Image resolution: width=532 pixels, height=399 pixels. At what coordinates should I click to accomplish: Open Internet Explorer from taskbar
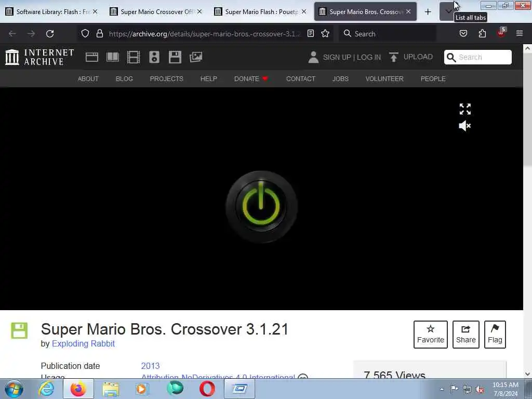pyautogui.click(x=46, y=389)
